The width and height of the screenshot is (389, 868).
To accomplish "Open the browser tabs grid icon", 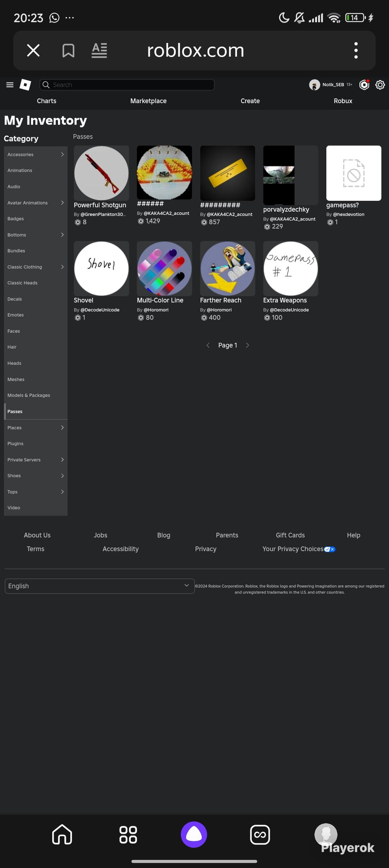I will click(128, 835).
